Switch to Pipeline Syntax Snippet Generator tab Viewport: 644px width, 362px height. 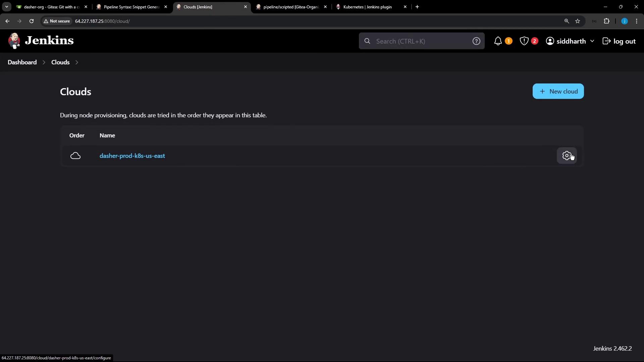click(x=131, y=7)
